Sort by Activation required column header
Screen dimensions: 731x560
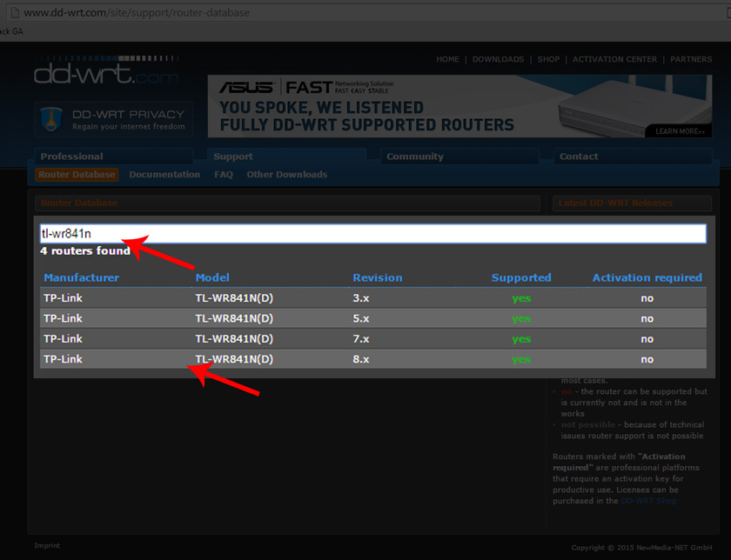pos(647,277)
